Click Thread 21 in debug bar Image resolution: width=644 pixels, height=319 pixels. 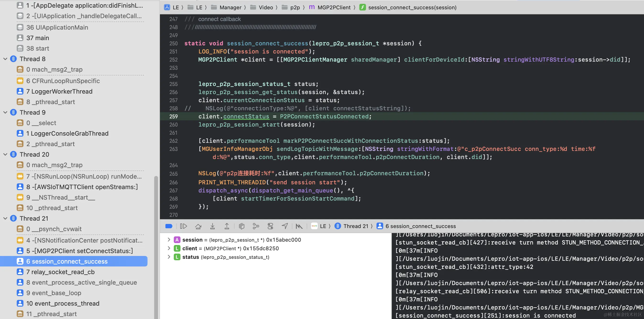tap(355, 226)
